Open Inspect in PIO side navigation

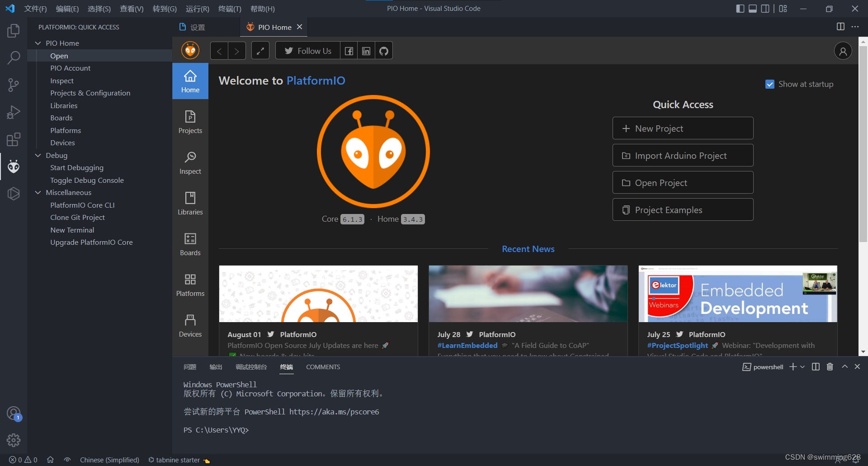190,162
